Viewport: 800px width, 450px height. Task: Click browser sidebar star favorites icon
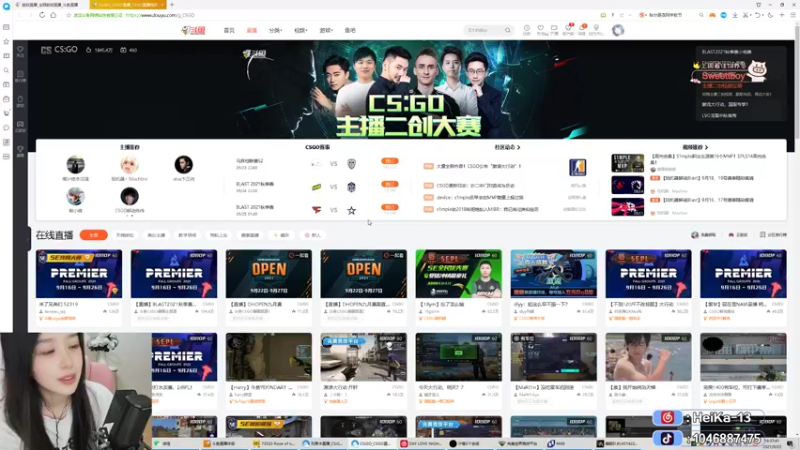click(6, 41)
